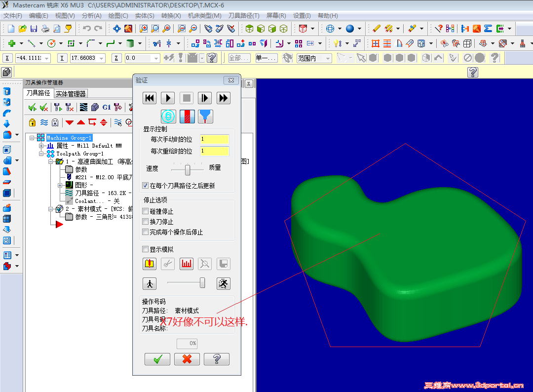Image resolution: width=533 pixels, height=392 pixels.
Task: Open a file with folder icon
Action: coord(22,29)
